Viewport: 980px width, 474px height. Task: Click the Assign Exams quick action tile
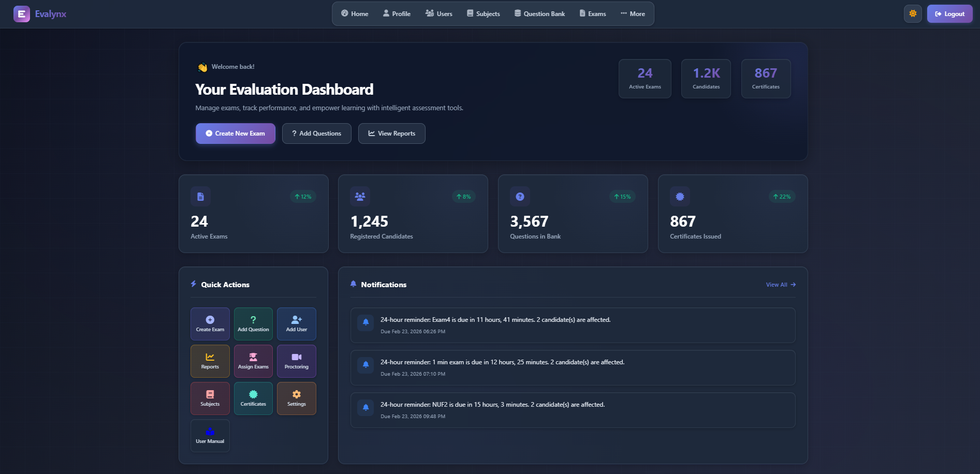[253, 361]
